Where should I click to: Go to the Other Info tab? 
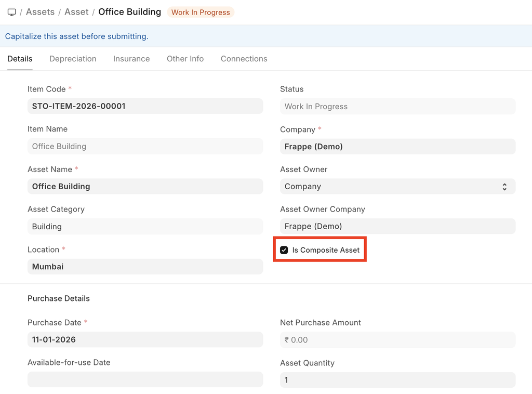coord(185,59)
